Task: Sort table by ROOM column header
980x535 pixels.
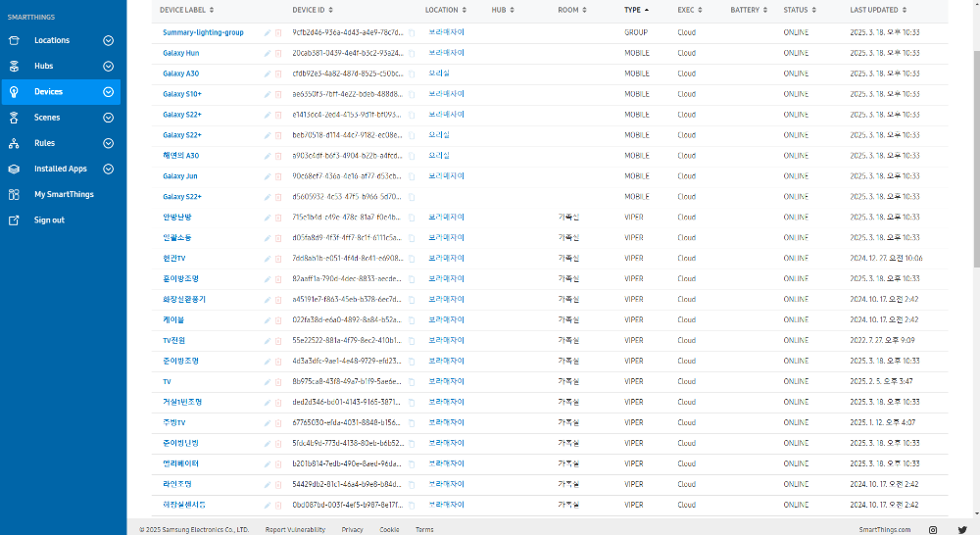Action: (572, 10)
